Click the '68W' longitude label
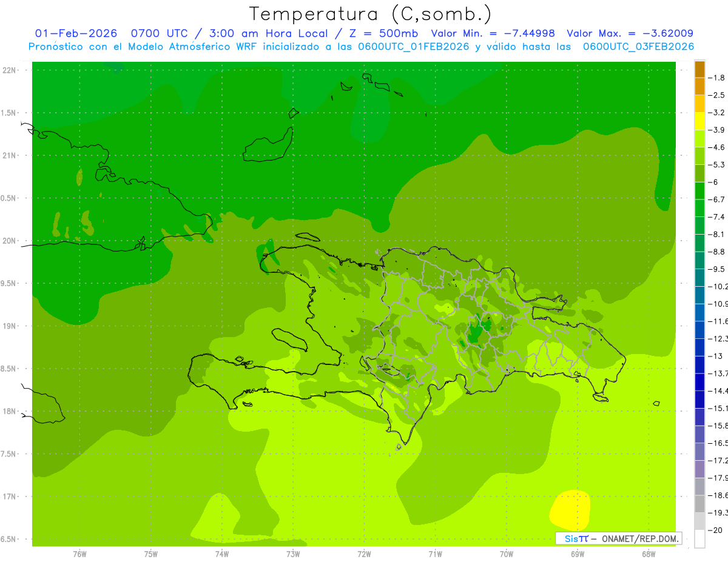The width and height of the screenshot is (728, 562). (649, 554)
